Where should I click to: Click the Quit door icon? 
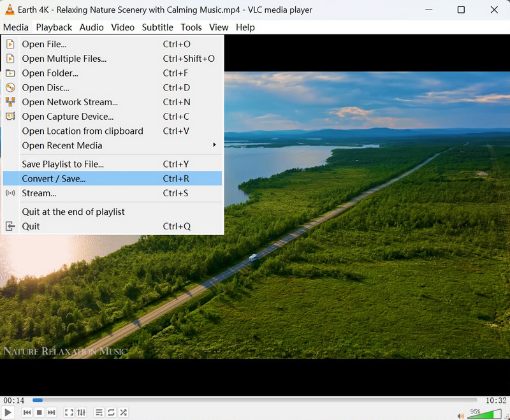click(10, 226)
